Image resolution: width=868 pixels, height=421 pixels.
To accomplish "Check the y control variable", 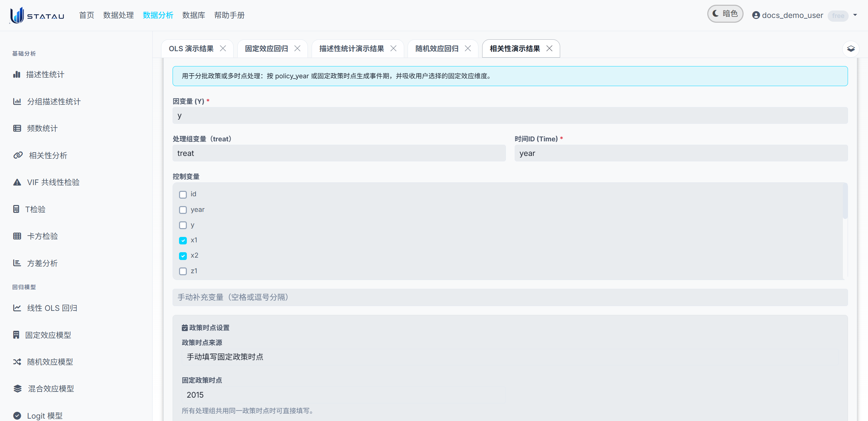I will coord(183,225).
